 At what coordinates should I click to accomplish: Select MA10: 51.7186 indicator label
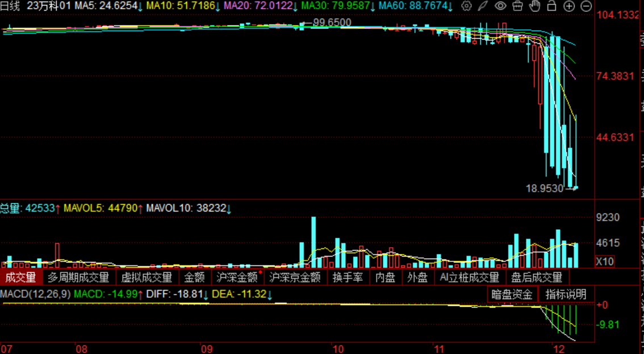(x=183, y=6)
